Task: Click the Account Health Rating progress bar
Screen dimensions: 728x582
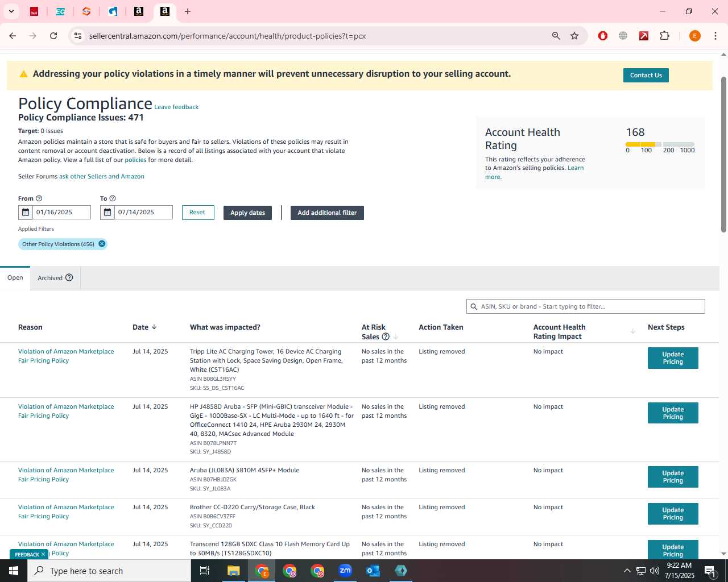Action: pos(660,144)
